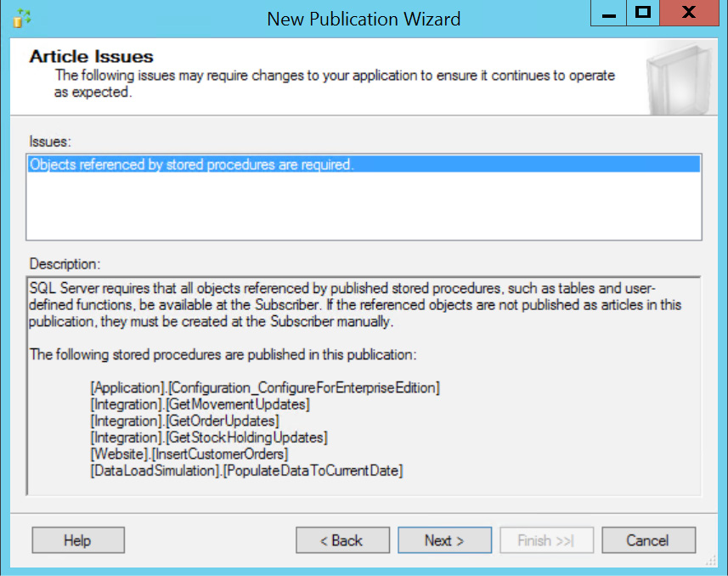
Task: Click the resize grip at window corner
Action: 711,561
